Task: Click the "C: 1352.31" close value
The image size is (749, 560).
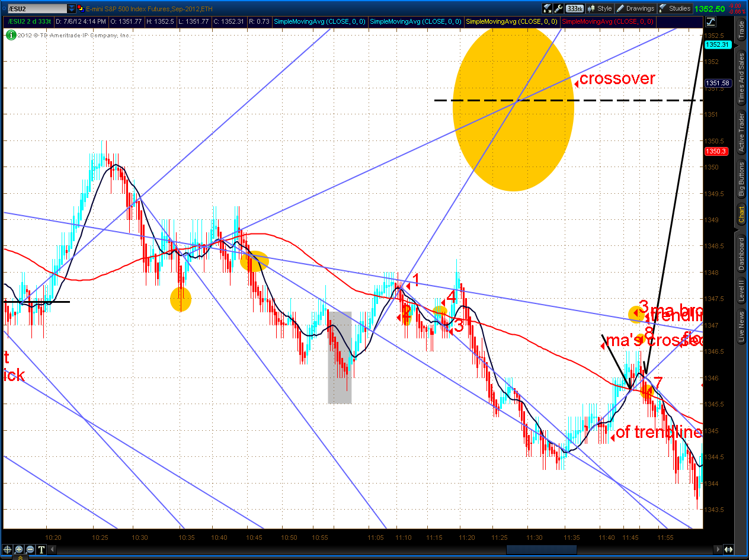Action: pos(228,22)
